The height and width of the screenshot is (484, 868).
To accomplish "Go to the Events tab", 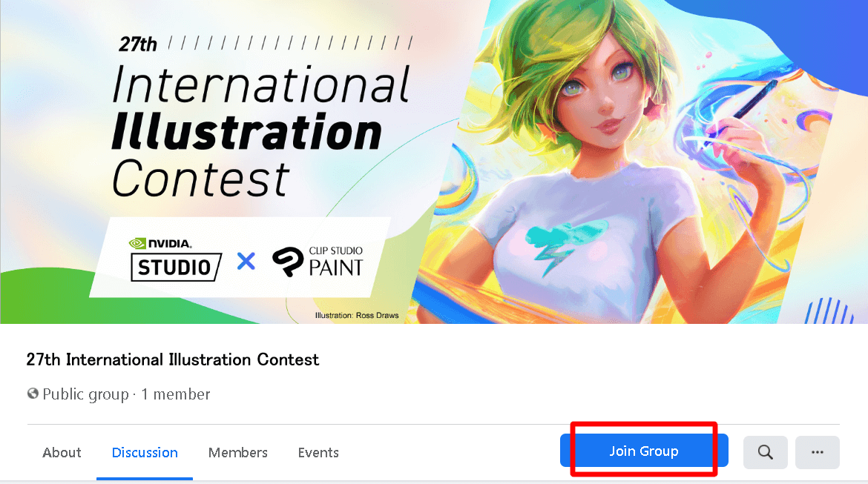I will [x=318, y=452].
